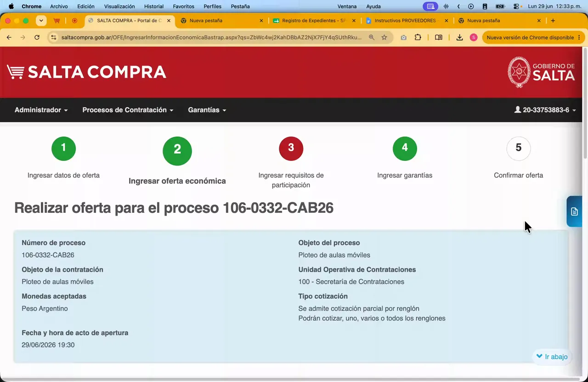Click Nueva versión de Chrome disponible button

pos(533,37)
